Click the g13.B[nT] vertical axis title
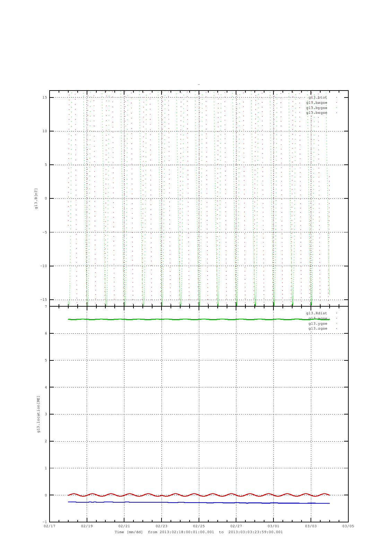The width and height of the screenshot is (392, 555). (x=36, y=198)
